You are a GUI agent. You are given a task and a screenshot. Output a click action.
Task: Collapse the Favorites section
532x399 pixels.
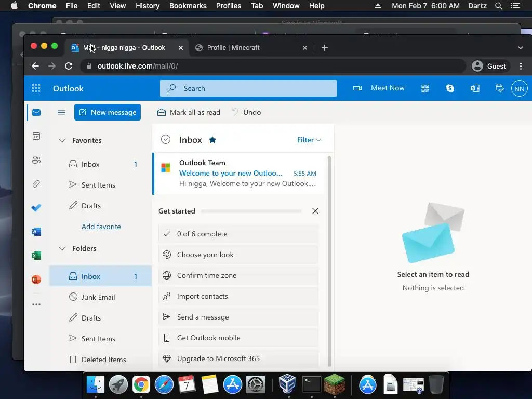click(62, 140)
